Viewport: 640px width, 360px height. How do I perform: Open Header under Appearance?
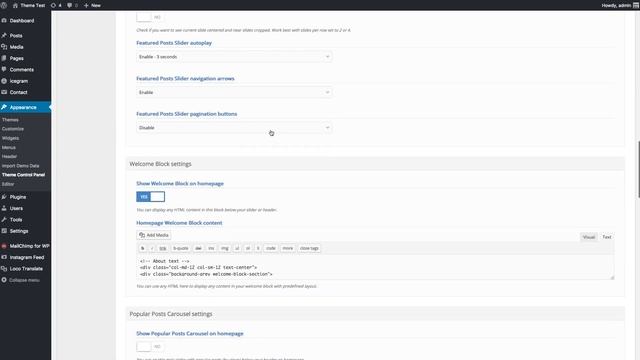tap(9, 156)
